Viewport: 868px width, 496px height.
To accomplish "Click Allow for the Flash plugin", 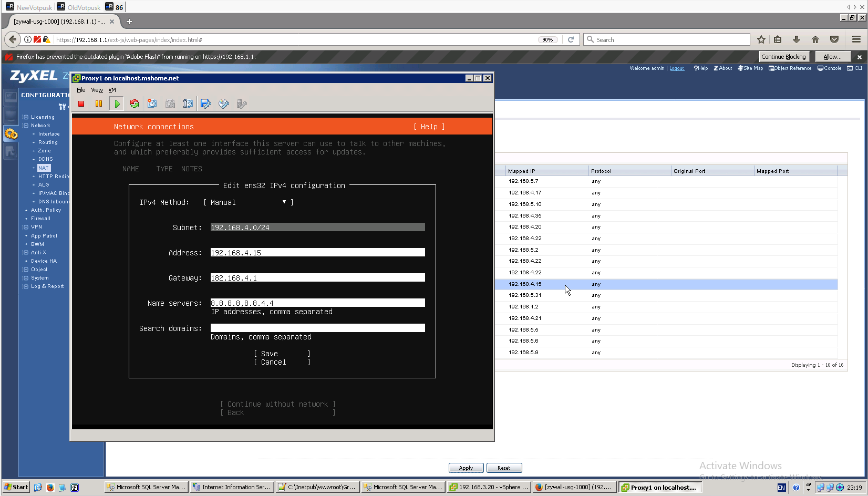I will (832, 57).
